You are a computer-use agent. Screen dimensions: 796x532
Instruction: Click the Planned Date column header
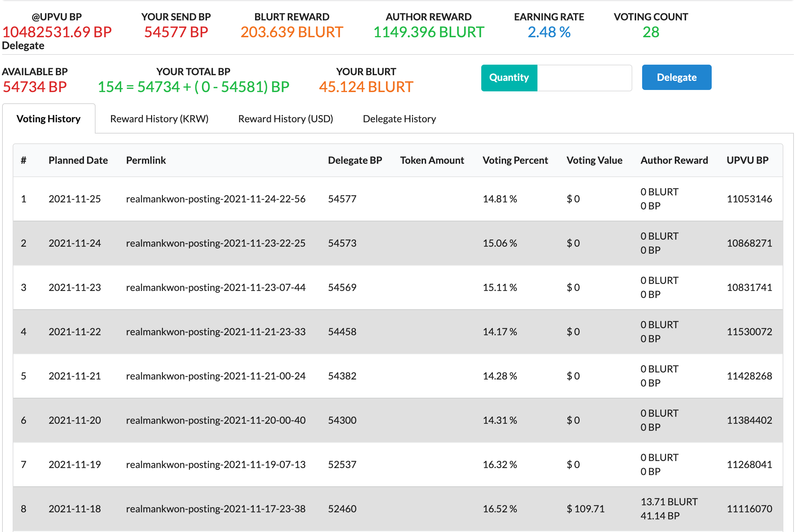(x=78, y=160)
